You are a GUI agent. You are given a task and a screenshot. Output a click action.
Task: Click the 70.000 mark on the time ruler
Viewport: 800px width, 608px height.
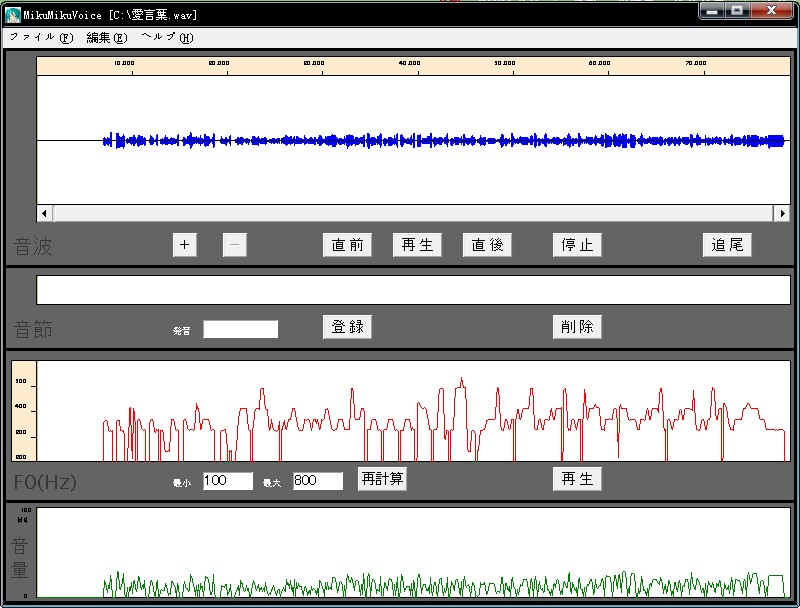coord(696,63)
